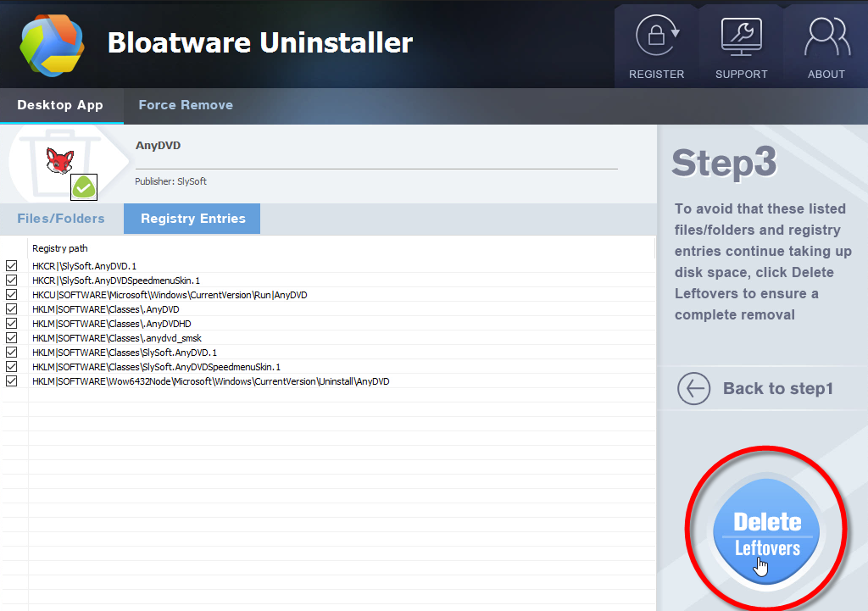The image size is (868, 611).
Task: Switch to the Desktop App tab
Action: pos(60,105)
